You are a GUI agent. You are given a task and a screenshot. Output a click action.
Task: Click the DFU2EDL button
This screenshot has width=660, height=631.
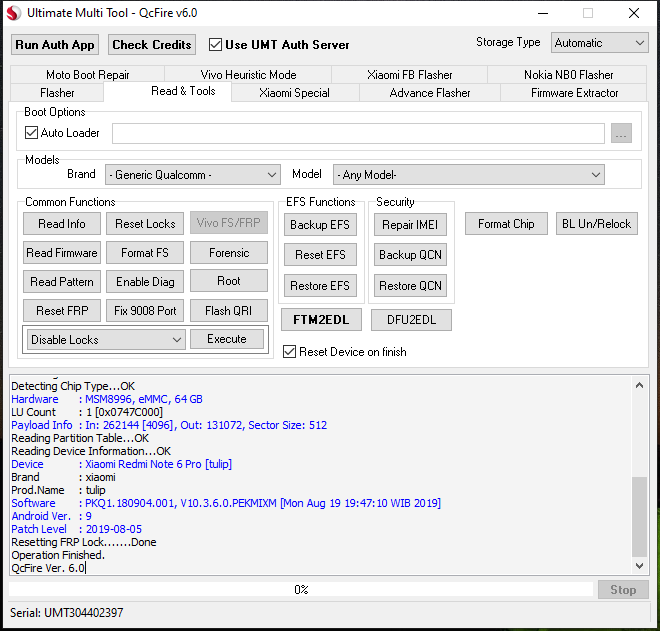(x=411, y=320)
